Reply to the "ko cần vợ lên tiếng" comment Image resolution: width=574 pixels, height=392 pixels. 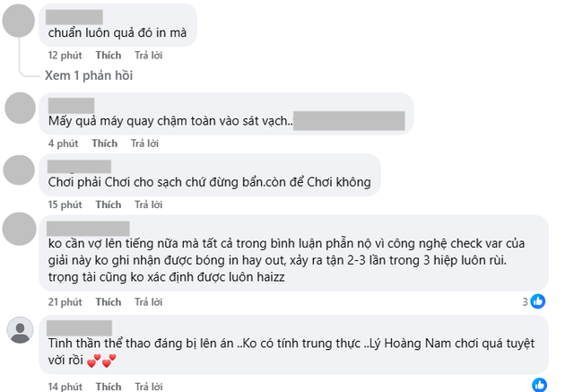[150, 302]
